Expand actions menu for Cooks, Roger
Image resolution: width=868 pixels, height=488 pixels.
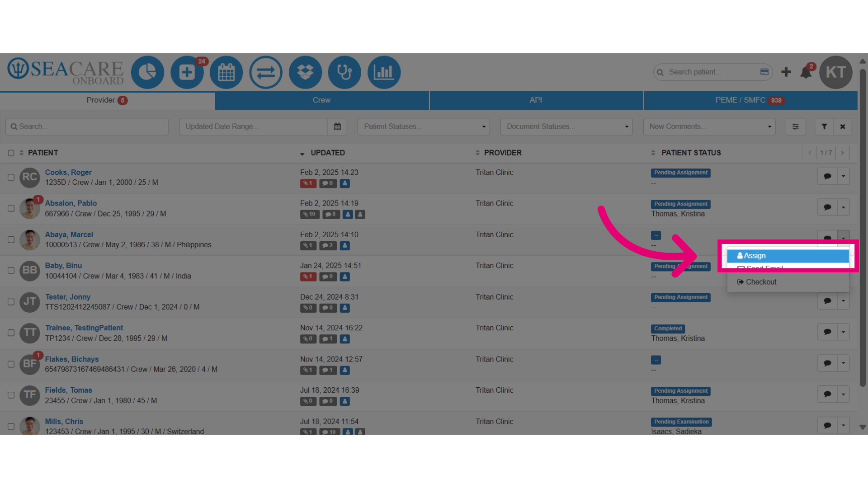click(x=843, y=176)
